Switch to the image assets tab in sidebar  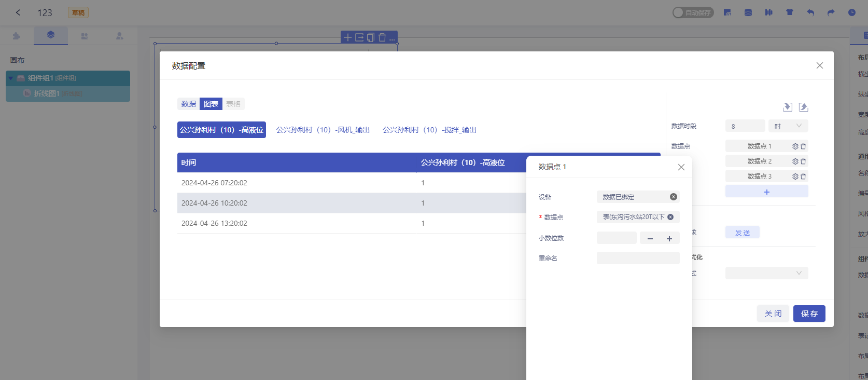pyautogui.click(x=85, y=36)
